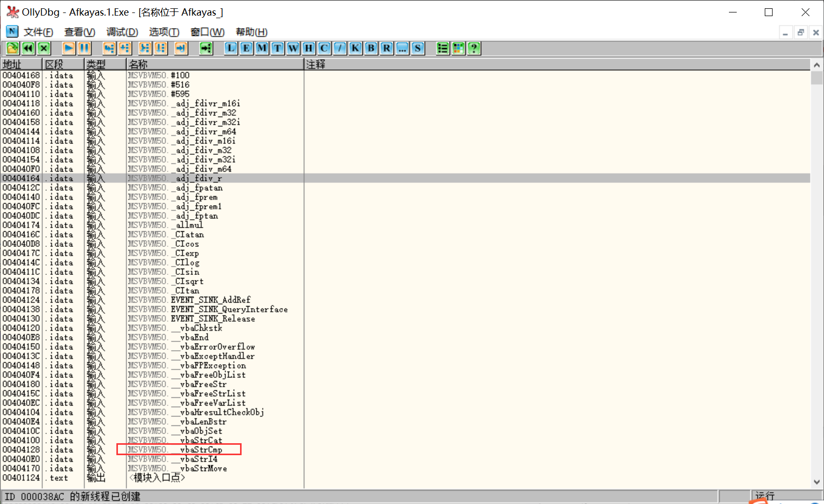Click the Trace into toolbar icon
Screen dimensions: 824x504
click(x=145, y=48)
